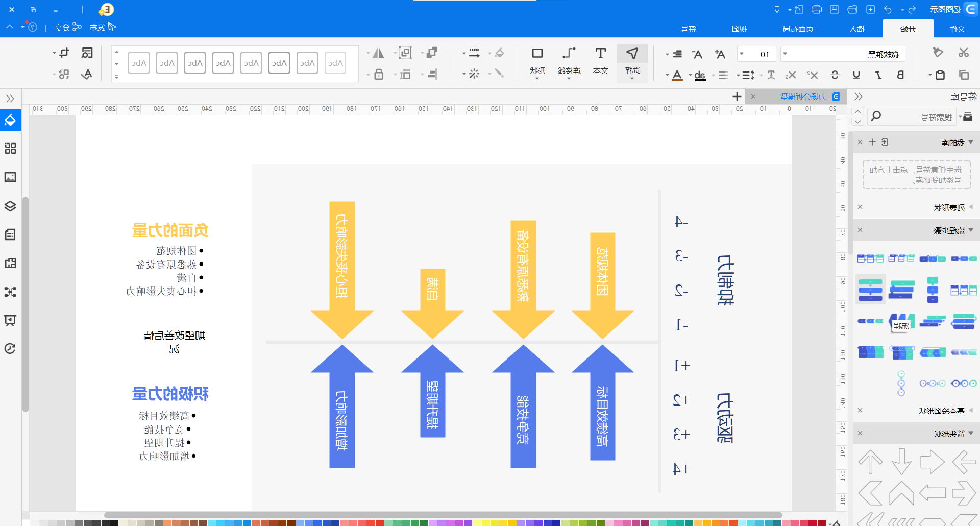This screenshot has width=980, height=526.
Task: Toggle the style fill paint-bucket panel icon
Action: [10, 120]
